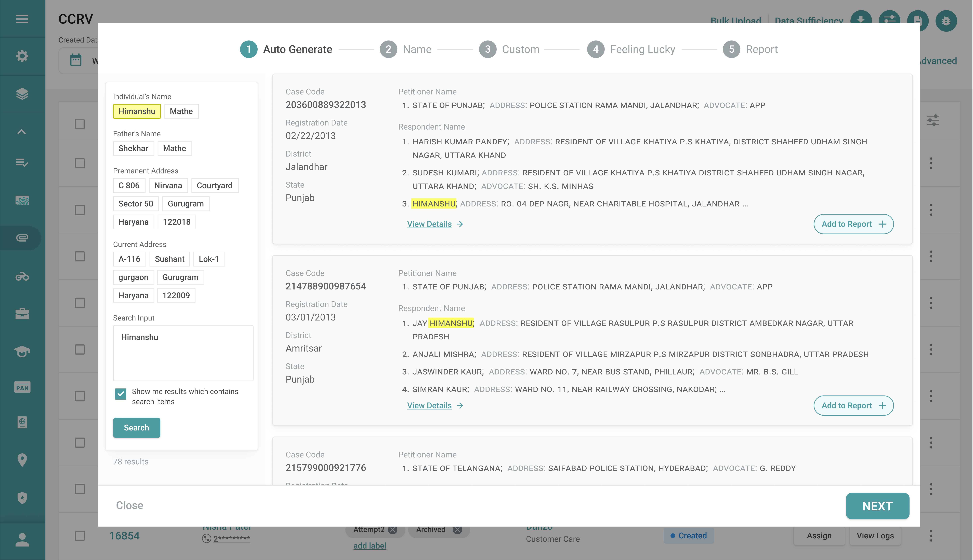The height and width of the screenshot is (560, 973).
Task: Open the location pin icon in sidebar
Action: tap(22, 460)
